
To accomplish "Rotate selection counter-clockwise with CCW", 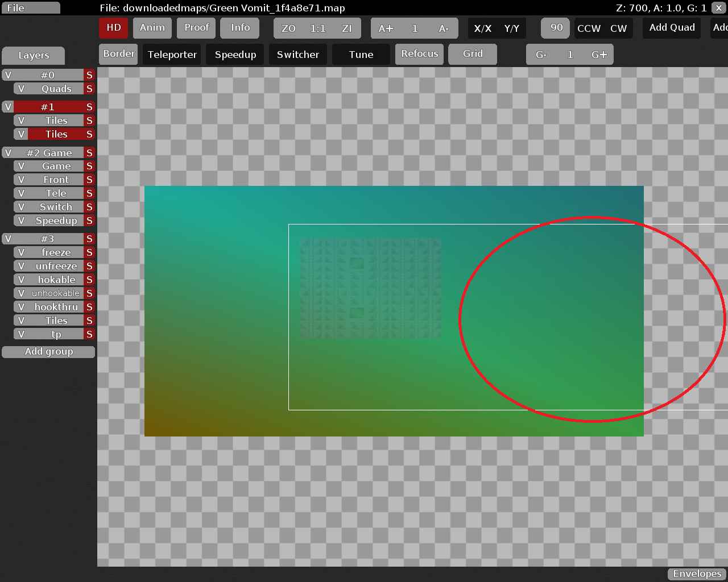I will pyautogui.click(x=589, y=28).
